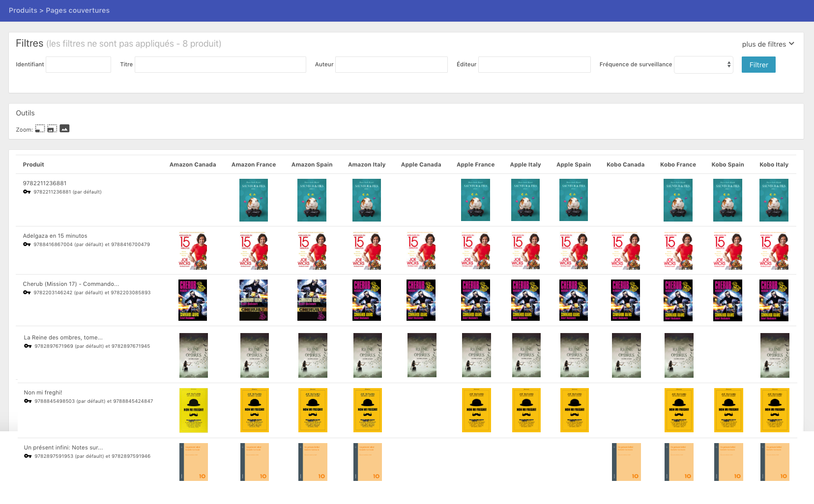This screenshot has width=814, height=504.
Task: Open product 9782211236881 title link
Action: [x=45, y=183]
